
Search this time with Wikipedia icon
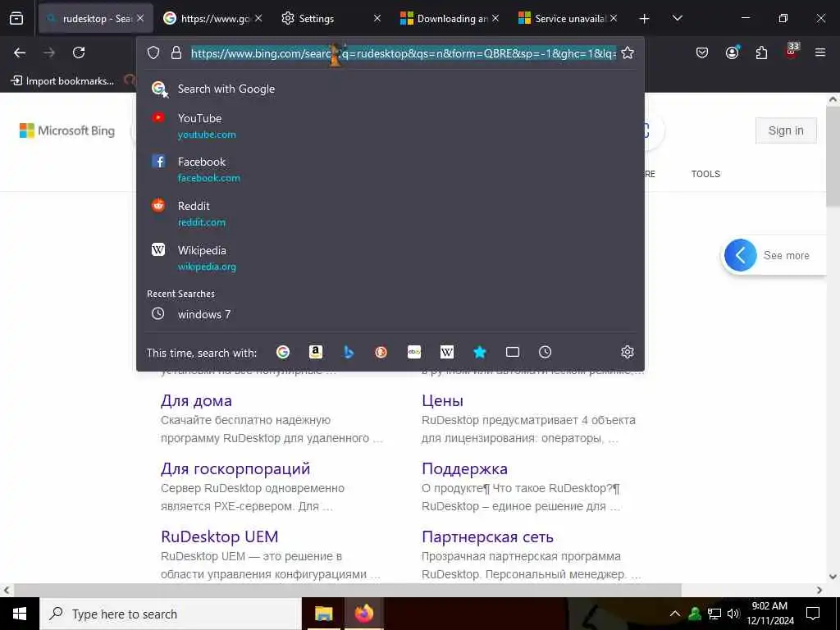(447, 352)
